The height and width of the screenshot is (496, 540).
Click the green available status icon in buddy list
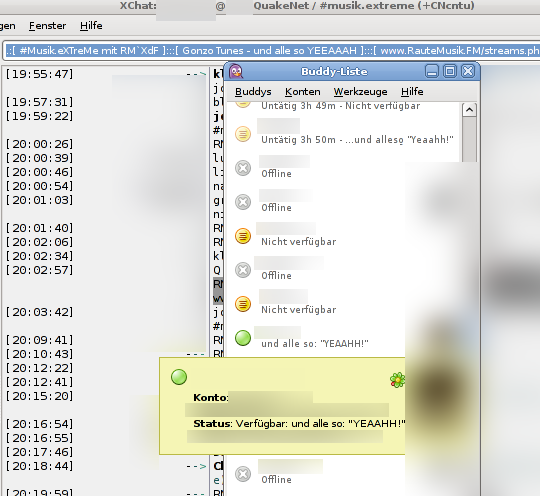pos(243,338)
